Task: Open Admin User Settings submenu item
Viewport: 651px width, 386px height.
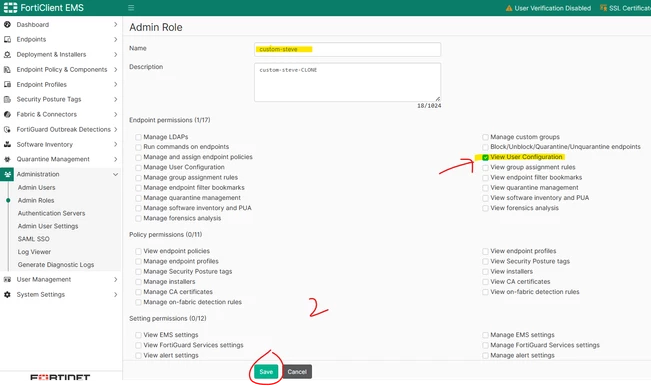Action: (48, 226)
